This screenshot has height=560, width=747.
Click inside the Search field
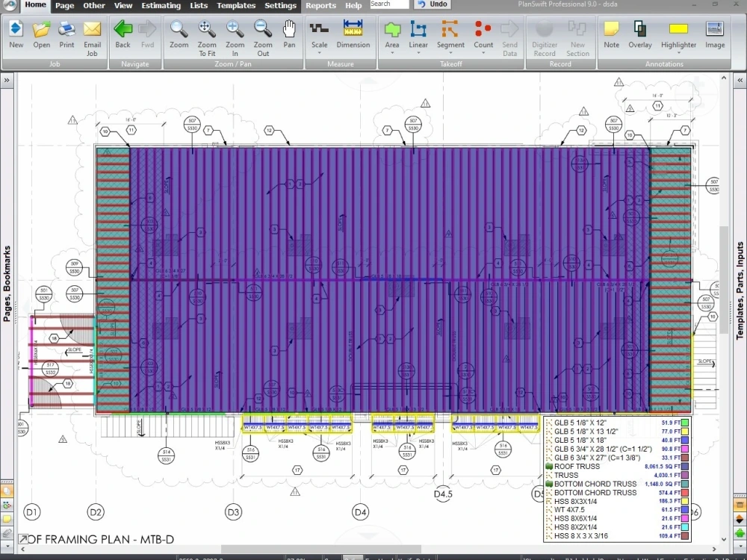coord(388,3)
